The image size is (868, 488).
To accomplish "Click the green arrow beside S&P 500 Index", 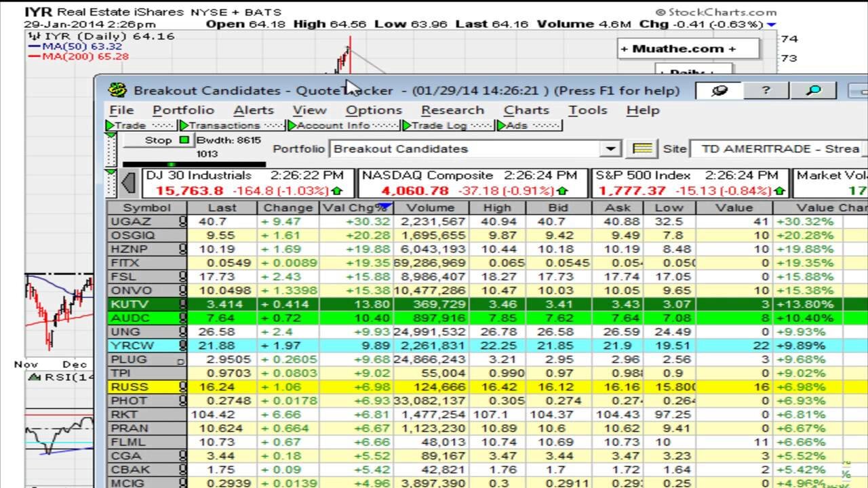I will click(779, 191).
